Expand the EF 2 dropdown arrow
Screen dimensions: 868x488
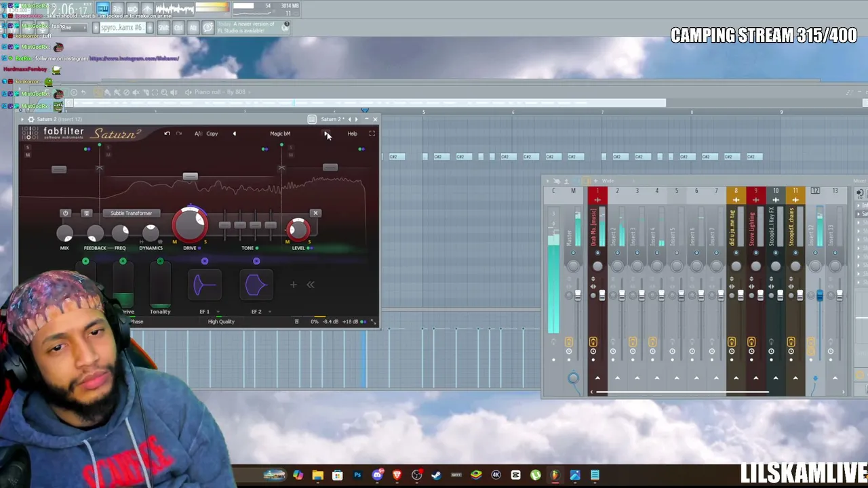(270, 312)
